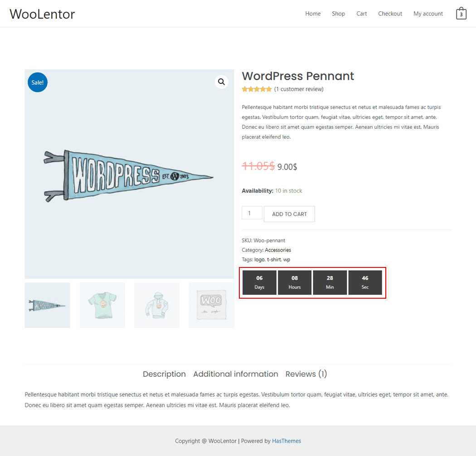
Task: Visit the HasThemes footer link
Action: pos(287,441)
